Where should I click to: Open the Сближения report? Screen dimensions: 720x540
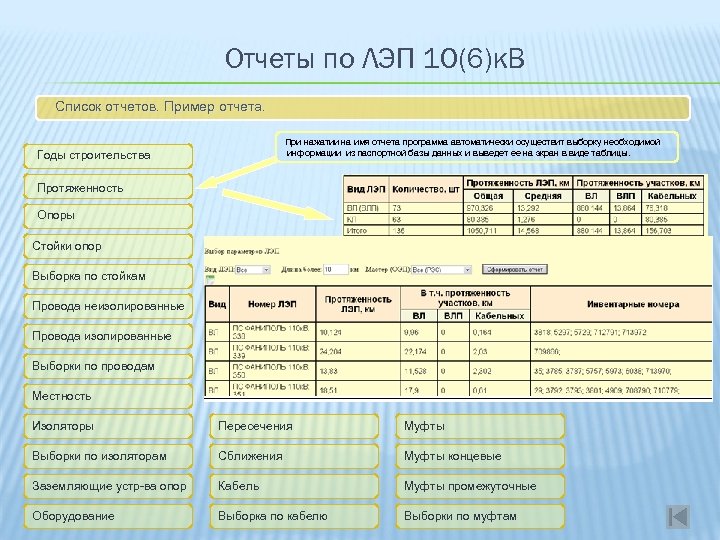(x=294, y=456)
